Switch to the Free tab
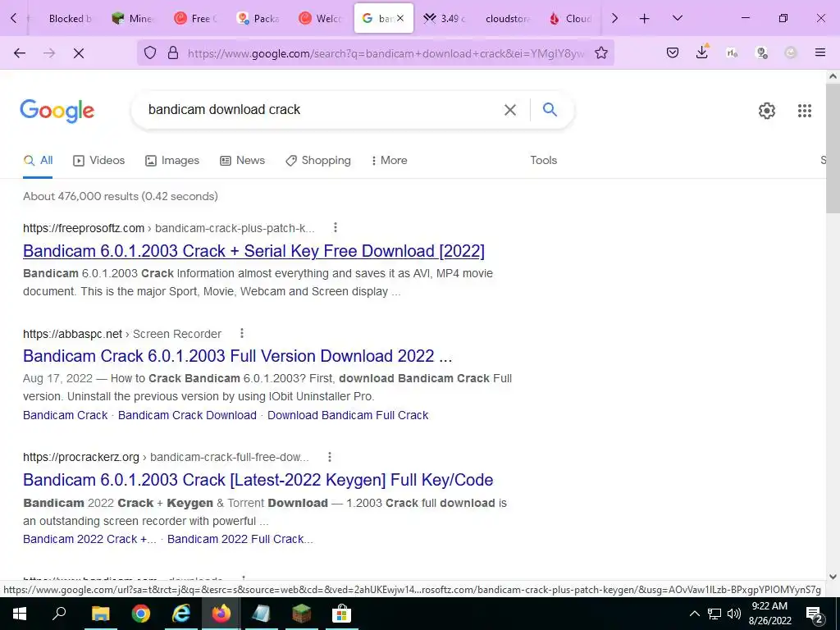Screen dimensions: 840x630 196,19
